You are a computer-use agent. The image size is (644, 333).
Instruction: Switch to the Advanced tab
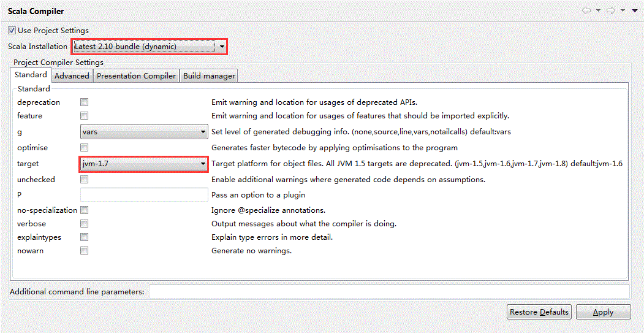point(72,76)
